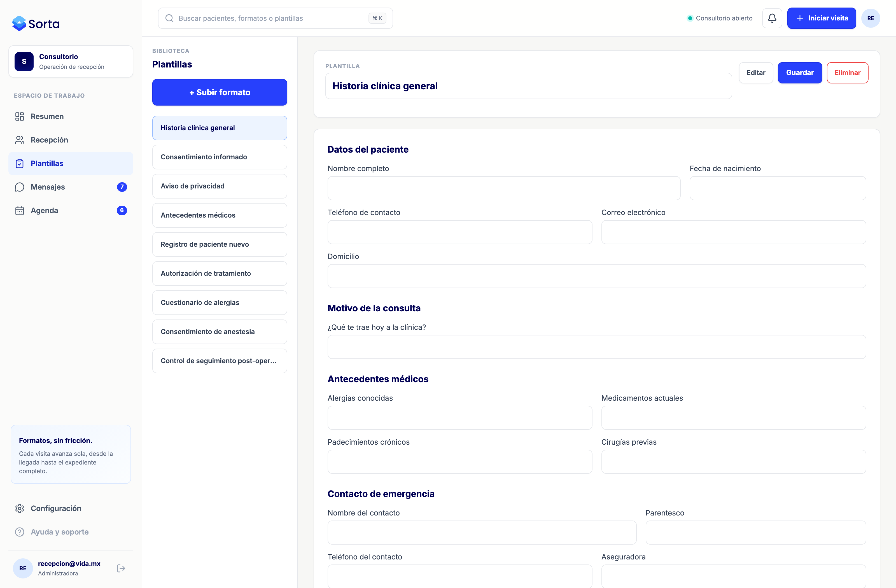This screenshot has height=588, width=896.
Task: Click the Configuración gear icon
Action: click(20, 508)
